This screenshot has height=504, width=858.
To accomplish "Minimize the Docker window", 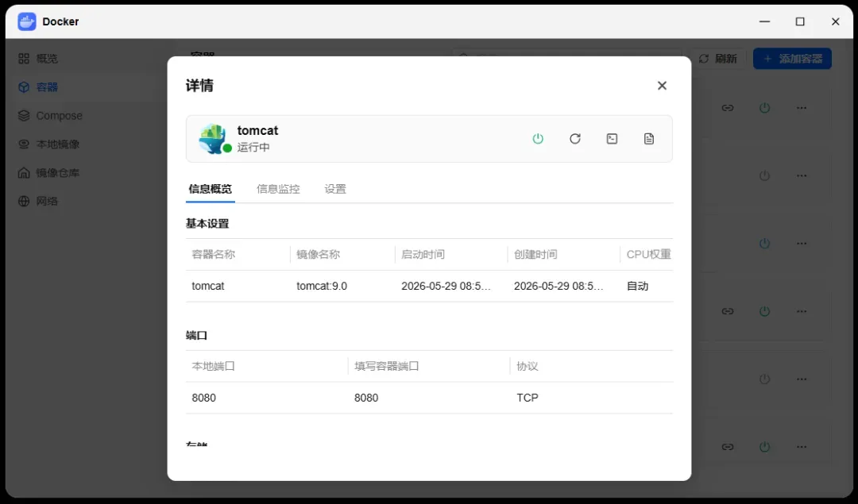I will 765,21.
